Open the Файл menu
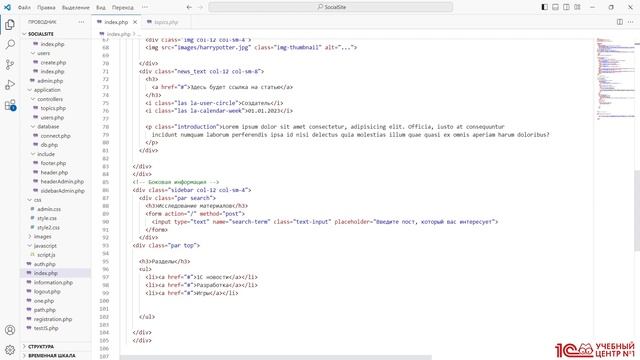Screen dimensions: 640x360 point(24,7)
